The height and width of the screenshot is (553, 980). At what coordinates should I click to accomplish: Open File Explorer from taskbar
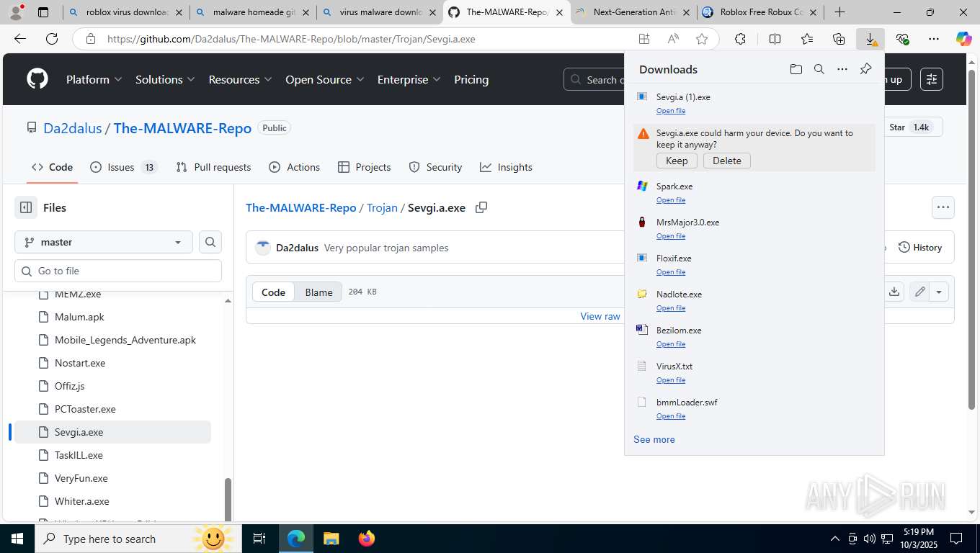(x=331, y=539)
